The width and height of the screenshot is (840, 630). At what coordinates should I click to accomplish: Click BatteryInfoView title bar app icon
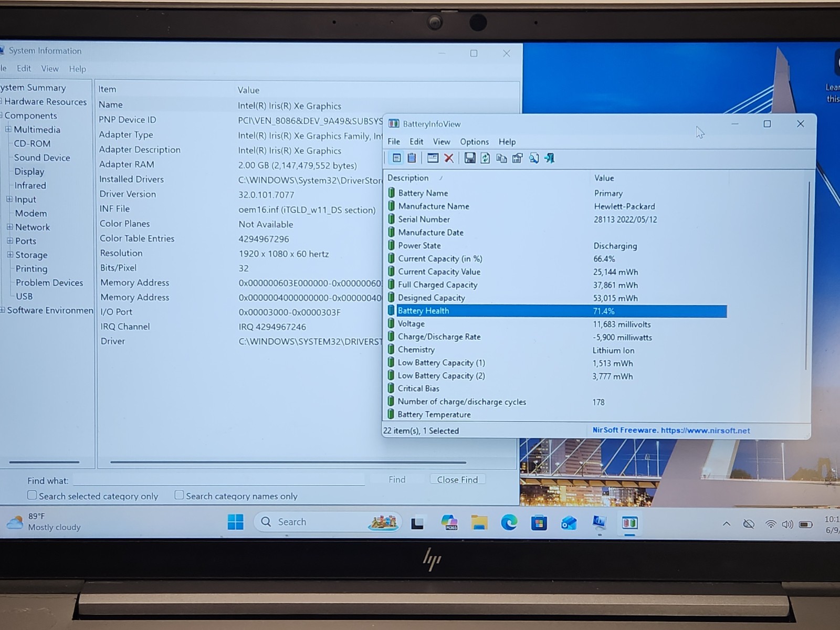pyautogui.click(x=394, y=124)
